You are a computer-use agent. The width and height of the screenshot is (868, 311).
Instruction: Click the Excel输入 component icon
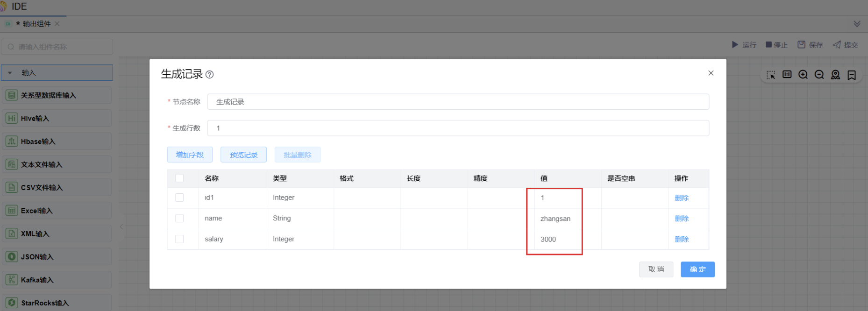(x=12, y=211)
